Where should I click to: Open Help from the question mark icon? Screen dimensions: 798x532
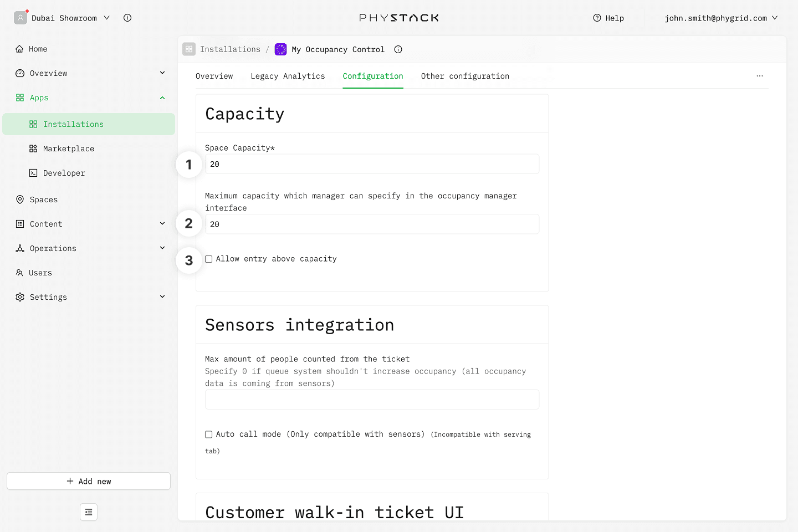pos(597,18)
